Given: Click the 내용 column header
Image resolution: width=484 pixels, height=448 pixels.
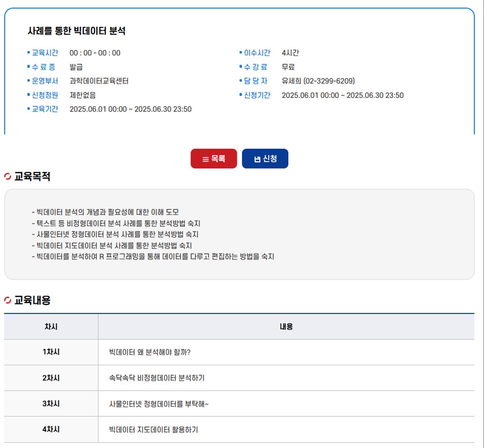Looking at the screenshot, I should tap(286, 327).
